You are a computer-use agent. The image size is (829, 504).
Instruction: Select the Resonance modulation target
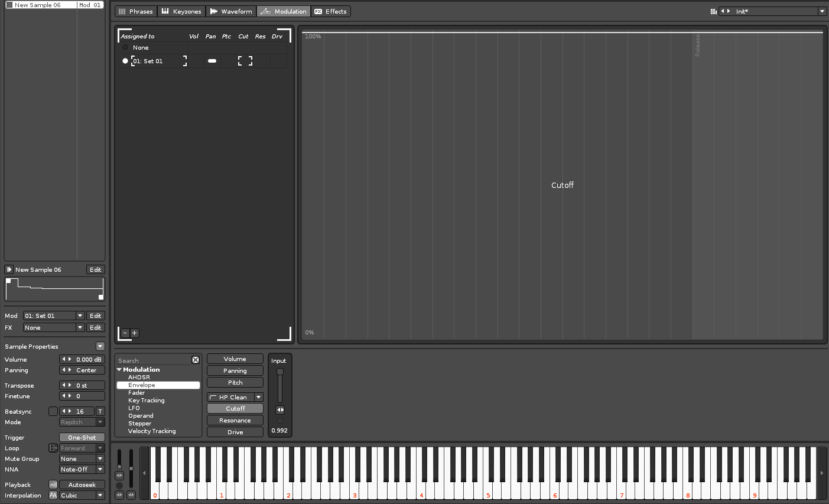coord(235,421)
